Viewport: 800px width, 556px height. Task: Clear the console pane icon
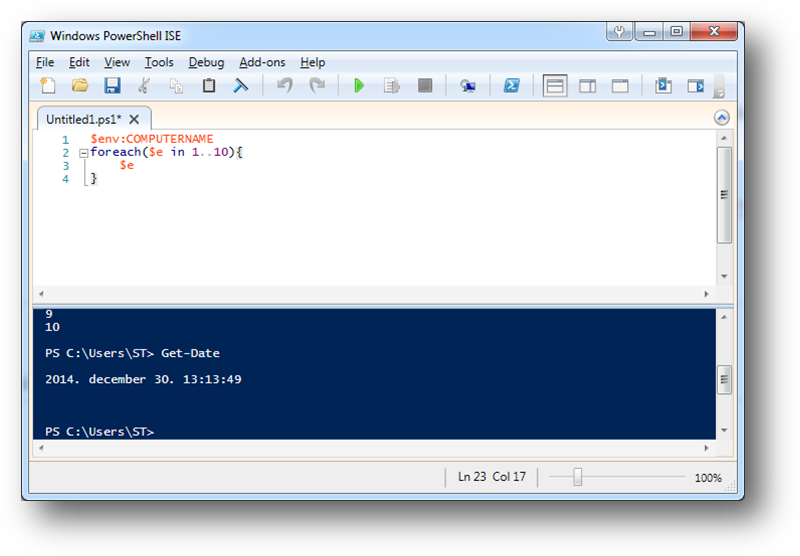point(240,85)
